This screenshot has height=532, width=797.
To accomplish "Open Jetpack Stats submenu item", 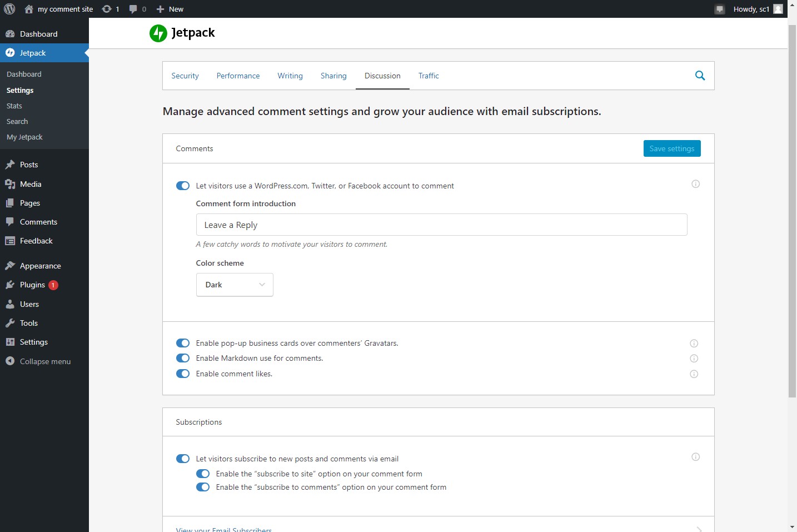I will (x=14, y=106).
